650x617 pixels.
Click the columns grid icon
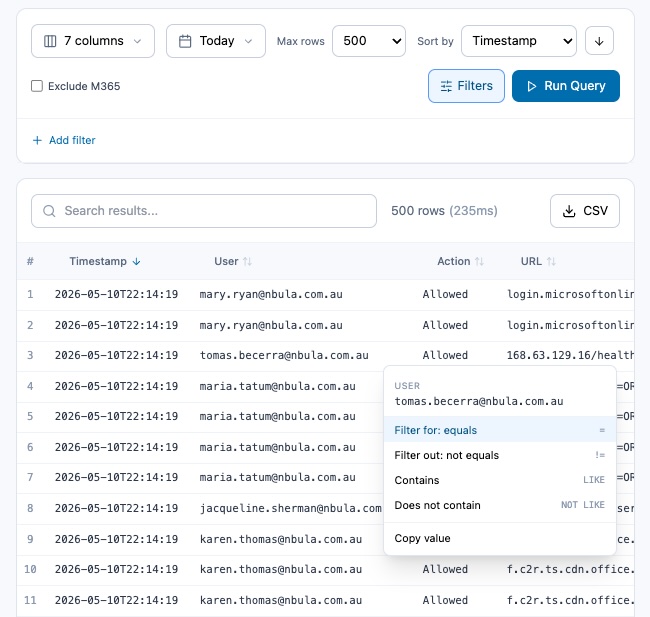[50, 41]
